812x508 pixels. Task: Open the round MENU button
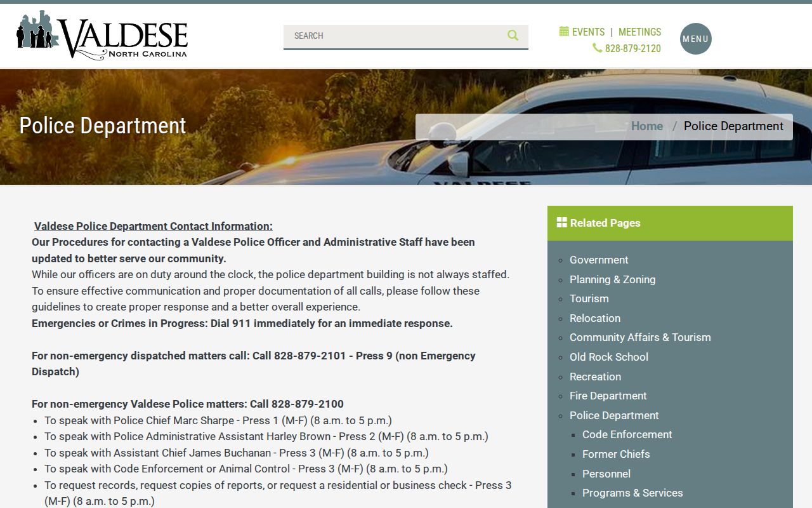tap(696, 39)
